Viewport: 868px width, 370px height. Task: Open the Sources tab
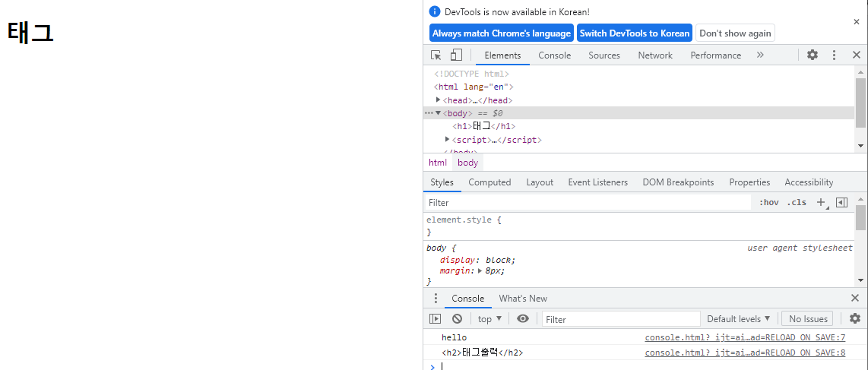pos(604,55)
